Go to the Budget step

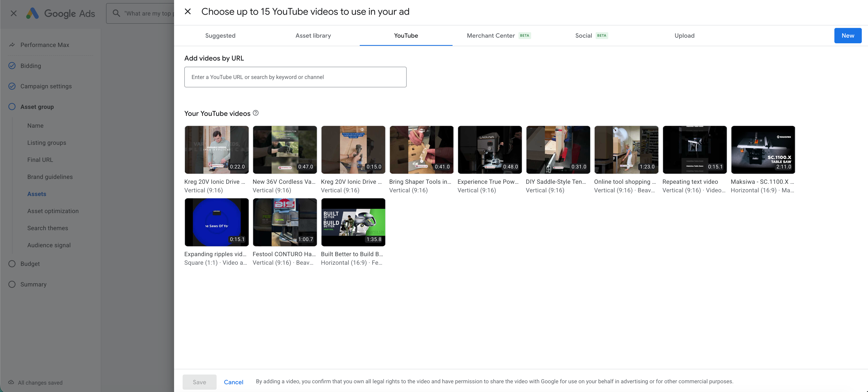click(x=30, y=264)
